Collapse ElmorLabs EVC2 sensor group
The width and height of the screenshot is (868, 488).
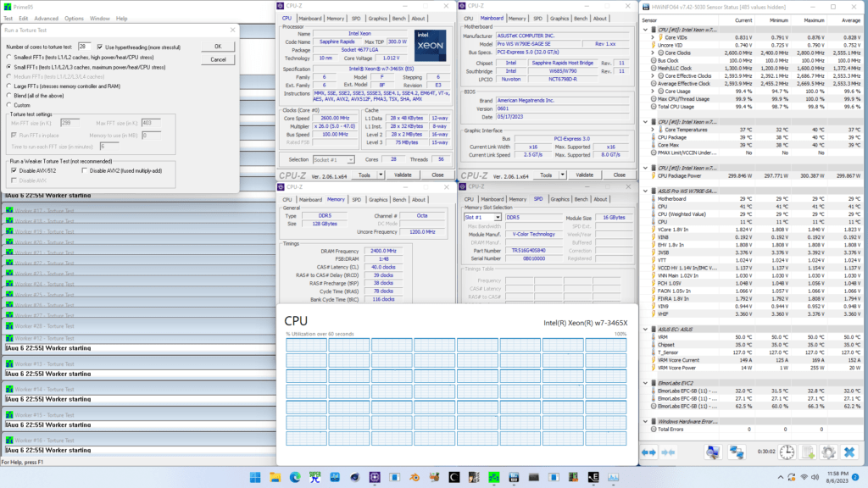point(645,383)
